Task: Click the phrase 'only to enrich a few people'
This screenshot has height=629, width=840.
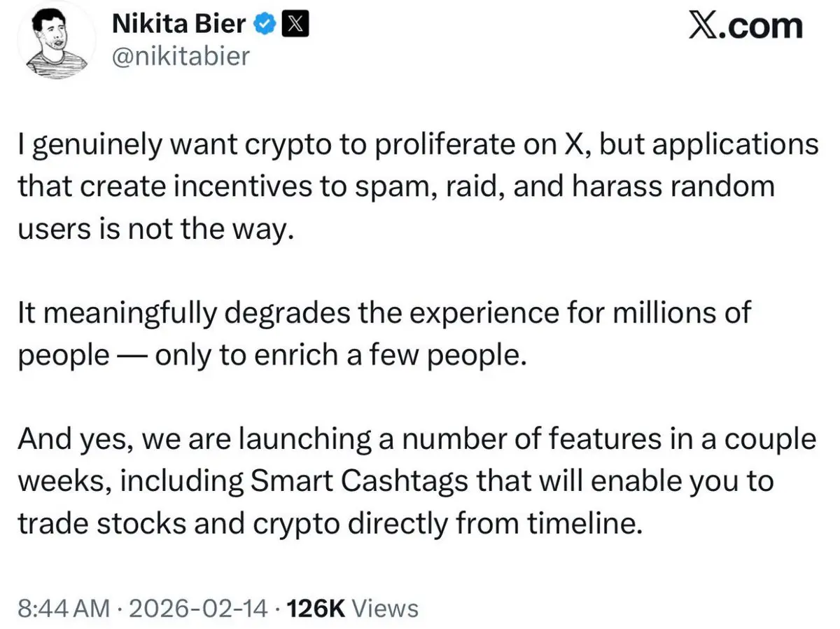Action: (x=339, y=356)
